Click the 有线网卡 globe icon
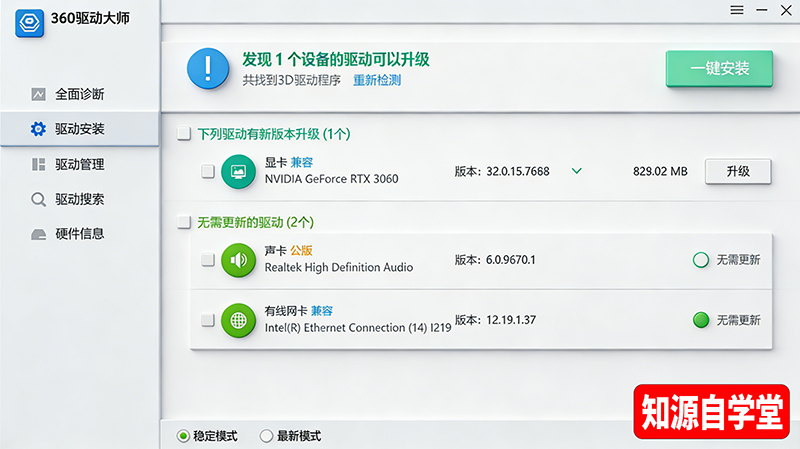 [239, 320]
